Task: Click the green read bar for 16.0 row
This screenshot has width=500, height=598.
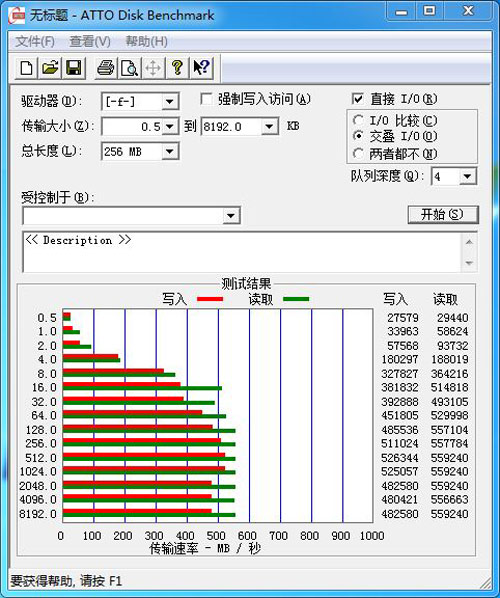Action: point(142,389)
